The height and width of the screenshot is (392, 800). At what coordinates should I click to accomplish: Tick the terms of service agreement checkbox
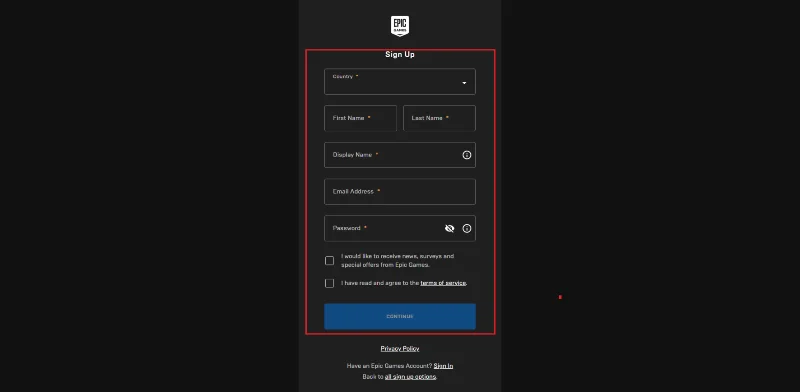329,283
